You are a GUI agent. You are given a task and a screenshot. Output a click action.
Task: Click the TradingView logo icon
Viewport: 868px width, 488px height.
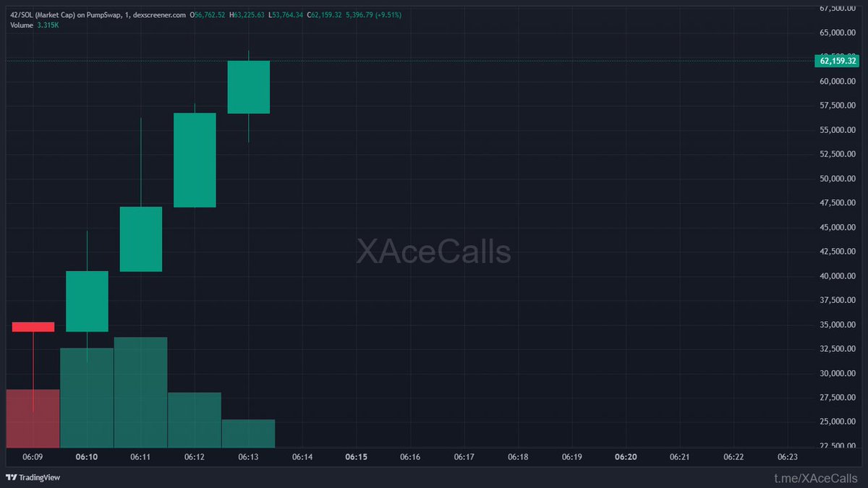(x=12, y=477)
